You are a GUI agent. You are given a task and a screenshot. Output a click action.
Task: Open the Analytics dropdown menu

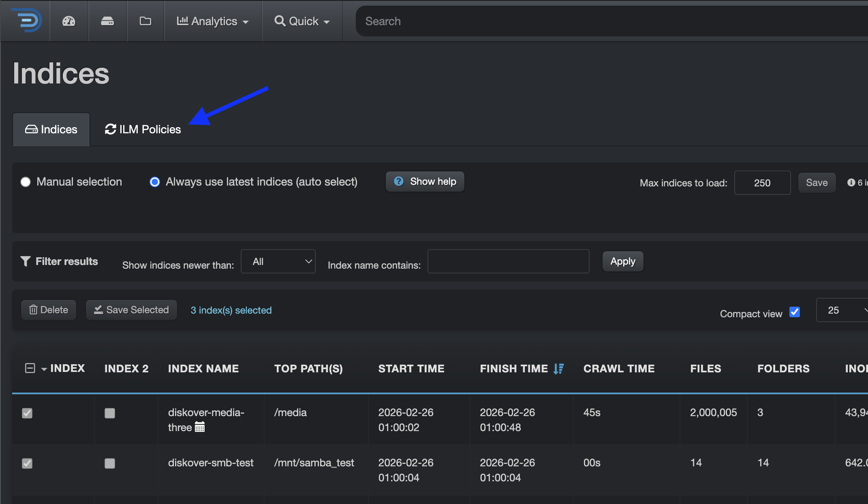click(x=213, y=21)
